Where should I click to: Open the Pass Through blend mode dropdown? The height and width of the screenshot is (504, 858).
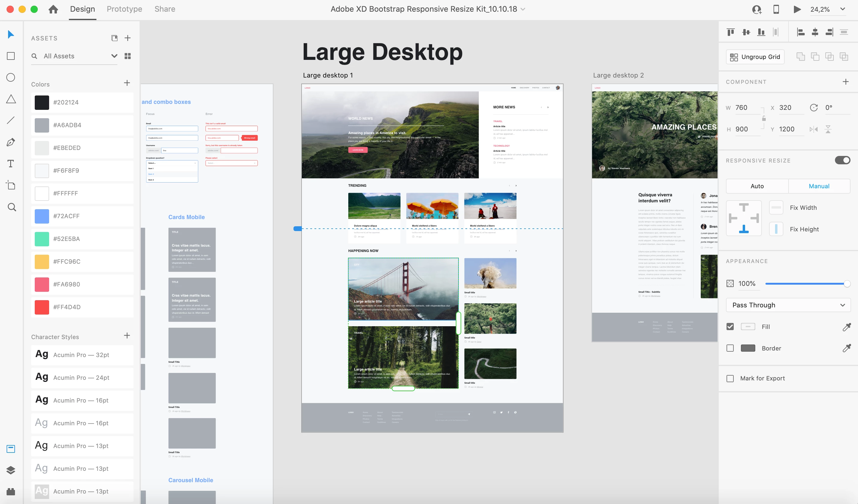point(788,305)
